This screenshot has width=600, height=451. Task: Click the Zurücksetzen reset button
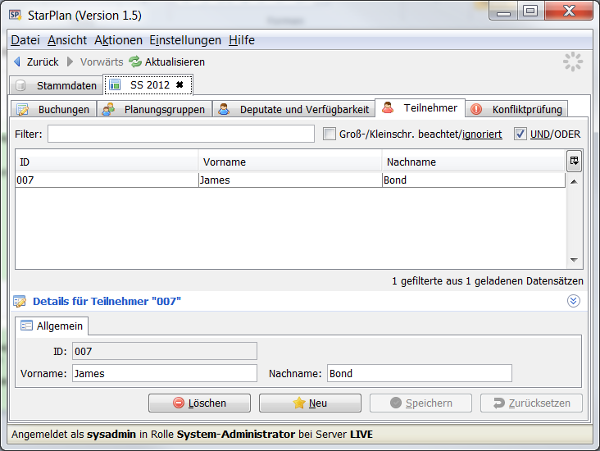pos(532,403)
